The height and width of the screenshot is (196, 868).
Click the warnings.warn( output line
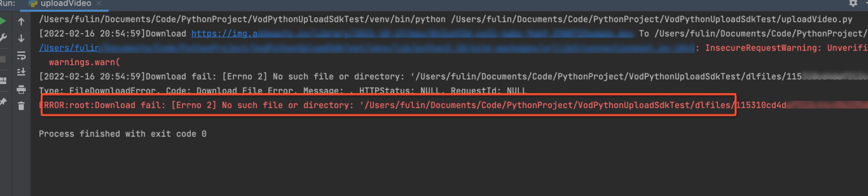pyautogui.click(x=84, y=62)
